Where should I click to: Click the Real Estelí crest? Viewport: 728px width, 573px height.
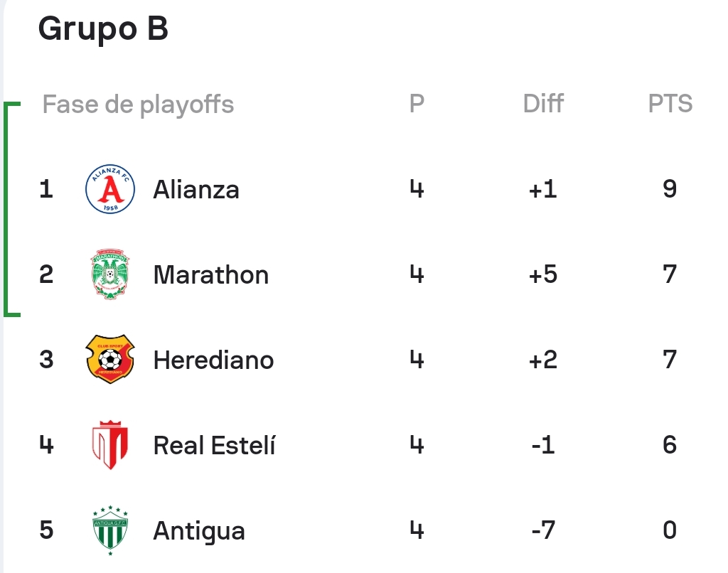[x=110, y=445]
